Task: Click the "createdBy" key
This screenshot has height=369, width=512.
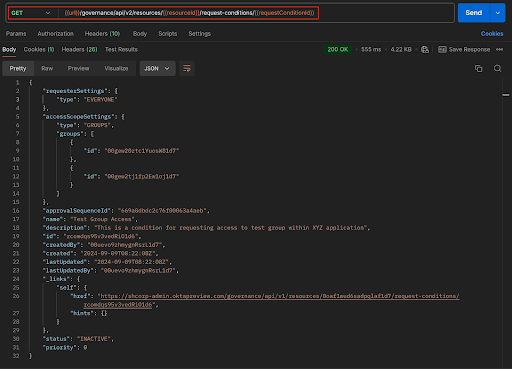Action: tap(61, 245)
